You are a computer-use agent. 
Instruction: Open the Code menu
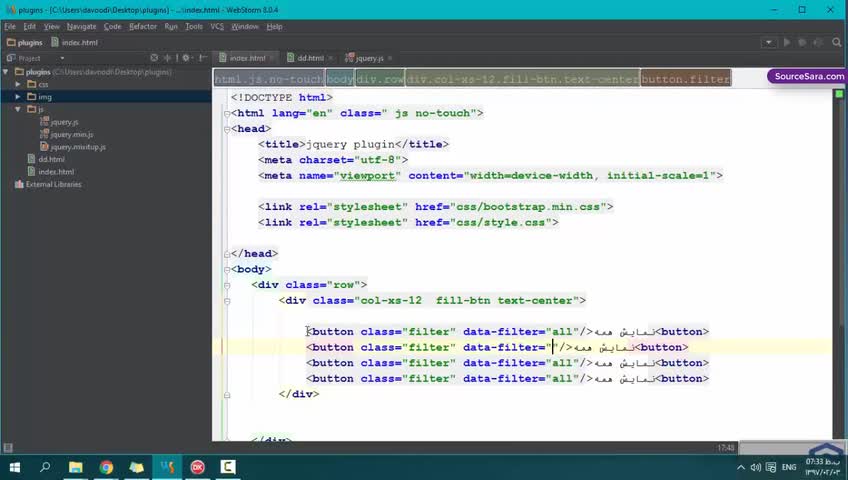tap(112, 26)
